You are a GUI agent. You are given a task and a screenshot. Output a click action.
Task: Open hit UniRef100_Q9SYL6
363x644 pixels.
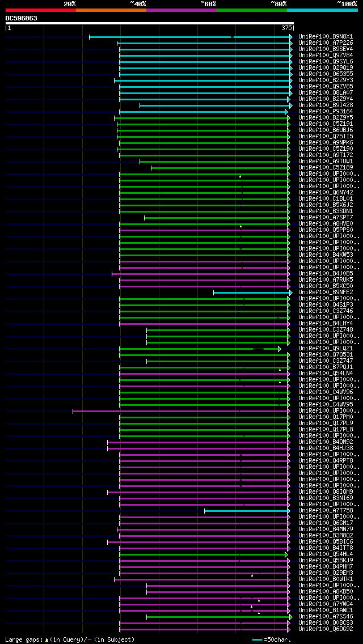326,62
